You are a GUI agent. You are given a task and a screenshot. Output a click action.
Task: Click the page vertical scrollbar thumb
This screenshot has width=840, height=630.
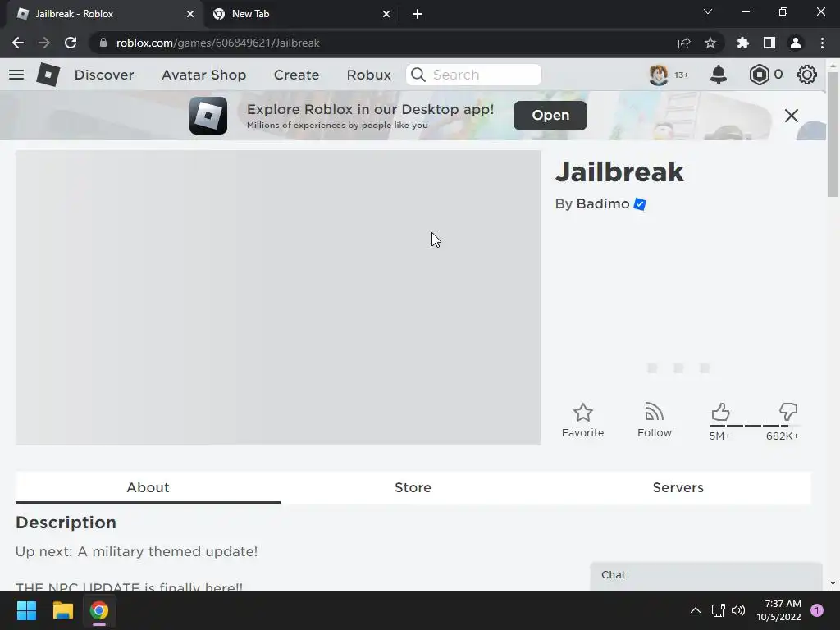click(x=833, y=134)
